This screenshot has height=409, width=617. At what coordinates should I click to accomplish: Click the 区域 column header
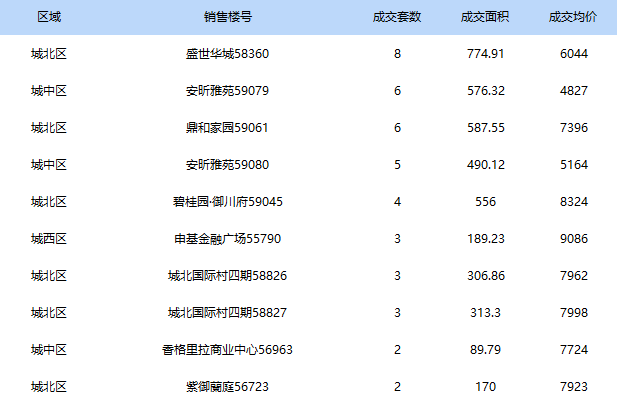click(x=49, y=17)
